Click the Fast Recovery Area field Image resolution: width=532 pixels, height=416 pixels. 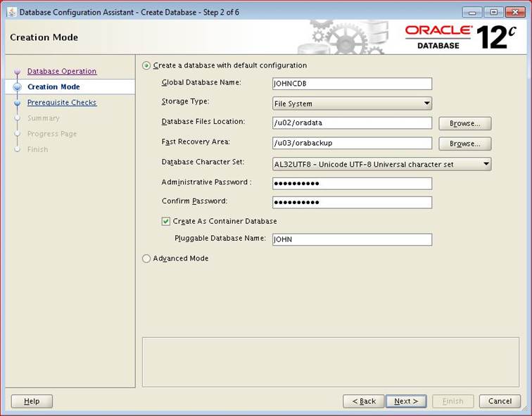point(352,143)
